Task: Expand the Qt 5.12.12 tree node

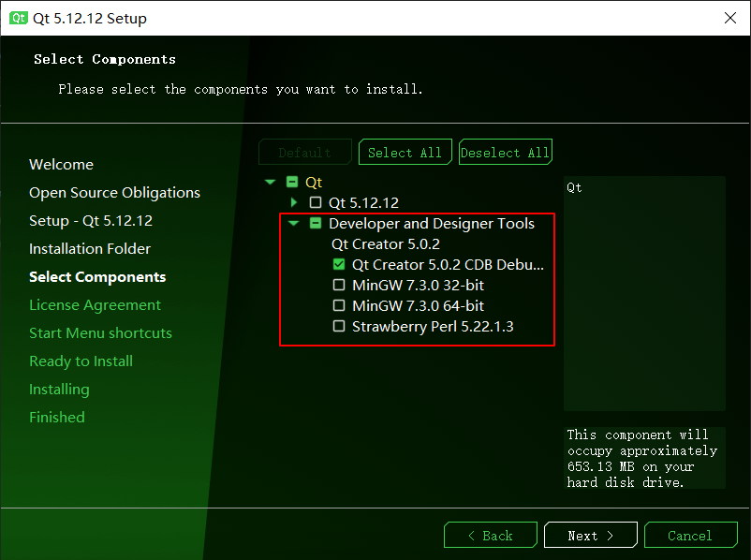Action: tap(294, 202)
